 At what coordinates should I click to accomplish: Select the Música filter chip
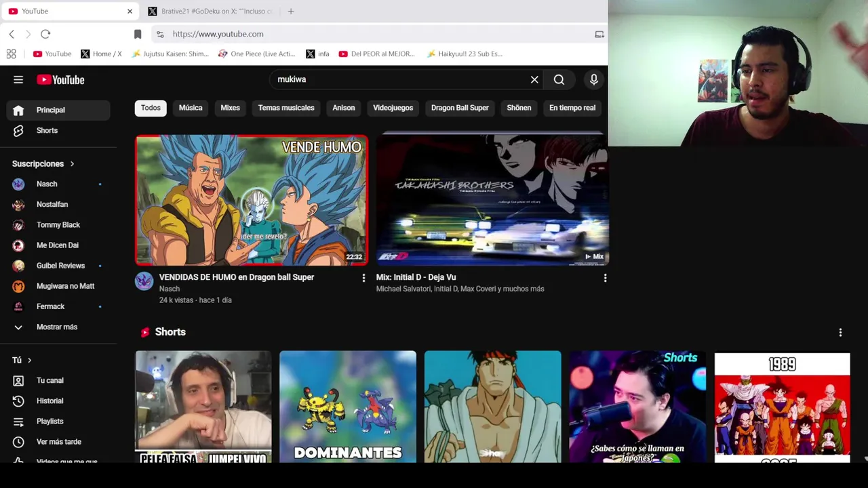pos(191,108)
